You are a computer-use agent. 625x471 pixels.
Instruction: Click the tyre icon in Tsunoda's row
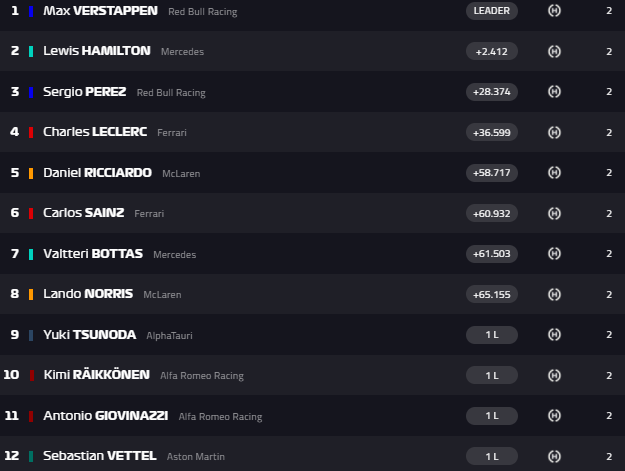click(x=555, y=335)
